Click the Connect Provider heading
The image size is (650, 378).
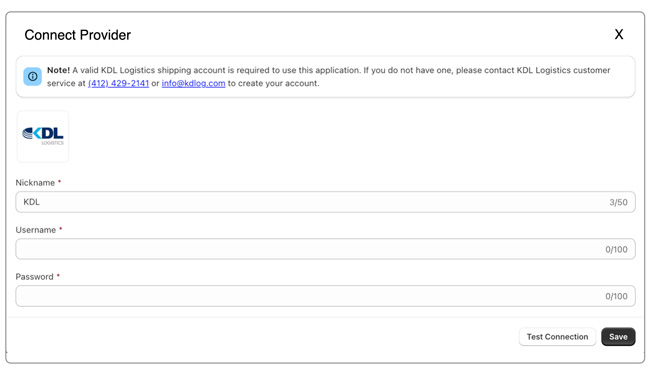tap(78, 35)
